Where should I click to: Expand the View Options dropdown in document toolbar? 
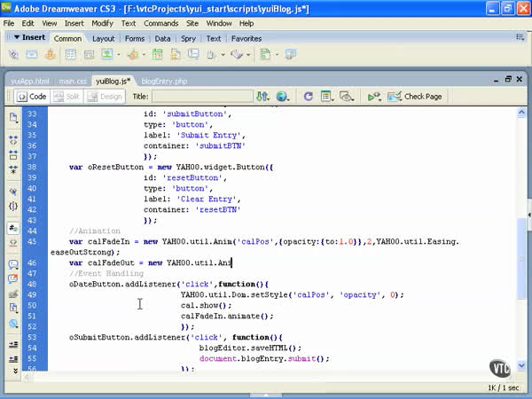click(327, 96)
